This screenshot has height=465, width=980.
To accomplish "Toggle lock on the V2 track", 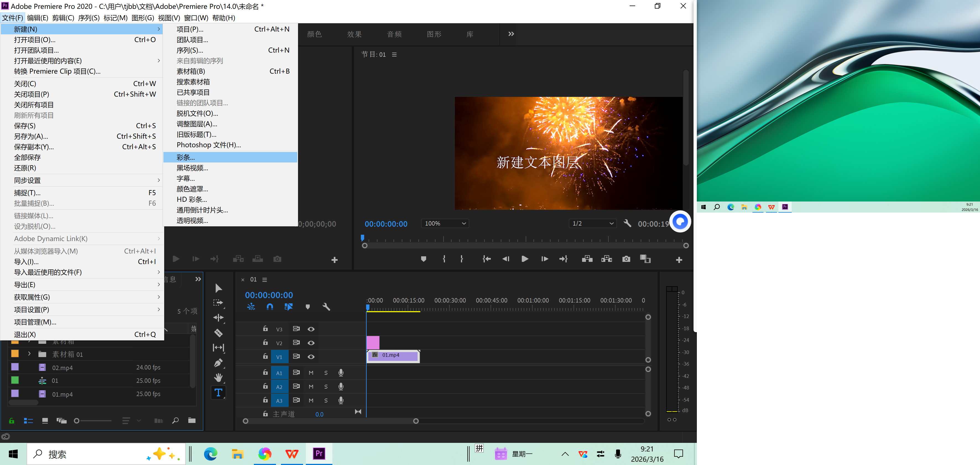I will point(265,343).
